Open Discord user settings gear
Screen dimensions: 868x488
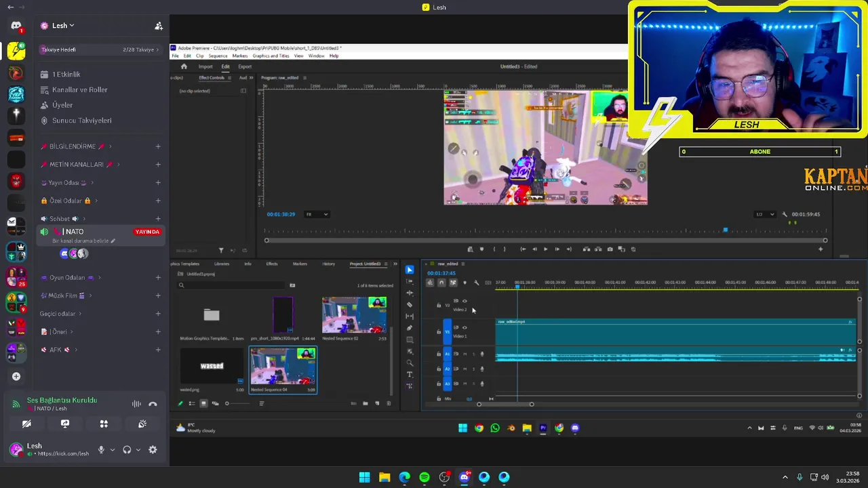point(153,449)
